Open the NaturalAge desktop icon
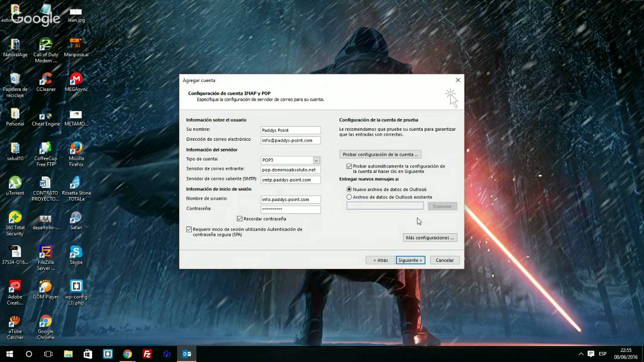This screenshot has width=644, height=362. click(x=15, y=48)
